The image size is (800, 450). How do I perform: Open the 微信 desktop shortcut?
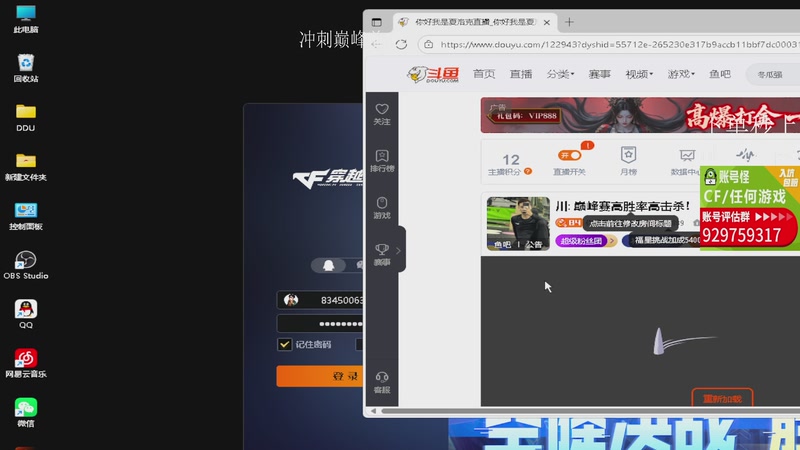[x=26, y=412]
